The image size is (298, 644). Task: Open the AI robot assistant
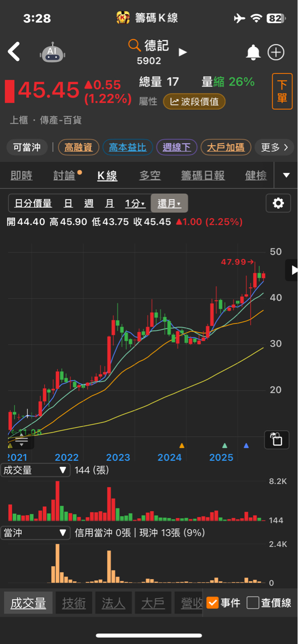[53, 52]
